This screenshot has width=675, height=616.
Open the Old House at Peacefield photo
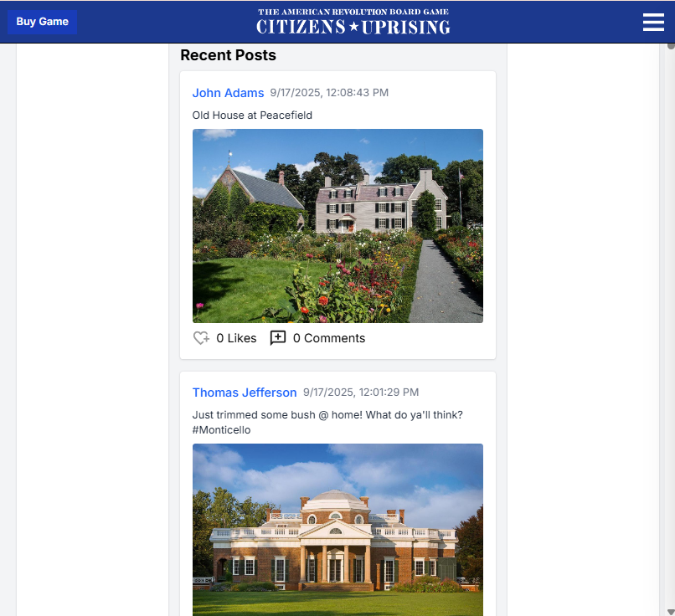pyautogui.click(x=338, y=226)
